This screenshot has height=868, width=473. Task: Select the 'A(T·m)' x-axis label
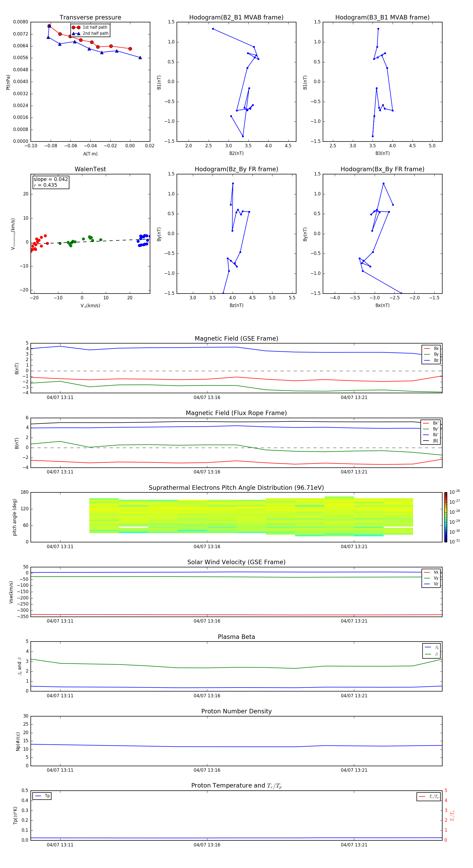click(x=90, y=154)
